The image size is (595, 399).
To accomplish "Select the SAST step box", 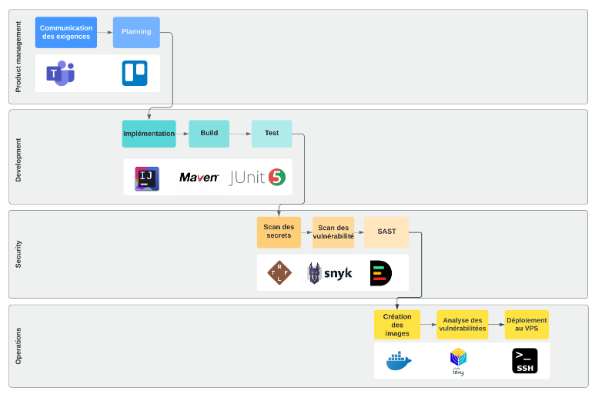I will [x=387, y=232].
